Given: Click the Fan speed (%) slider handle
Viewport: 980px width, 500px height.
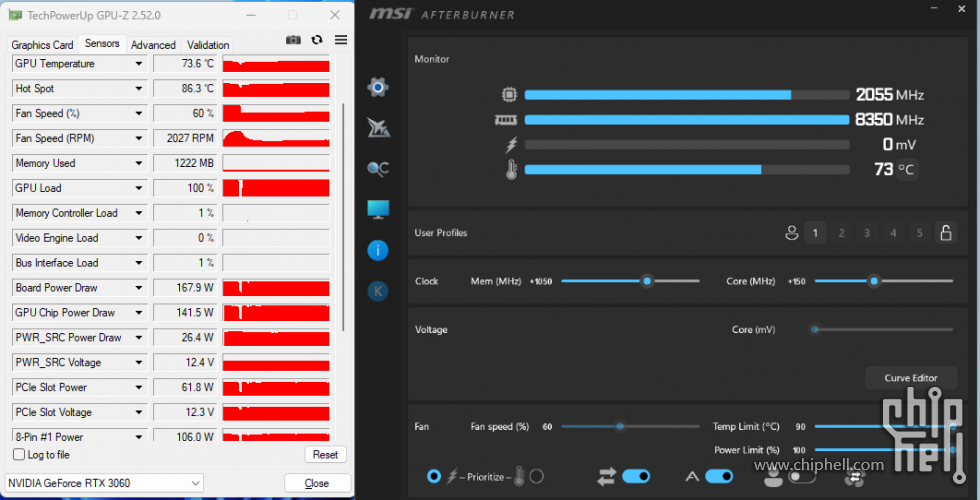Looking at the screenshot, I should point(620,426).
